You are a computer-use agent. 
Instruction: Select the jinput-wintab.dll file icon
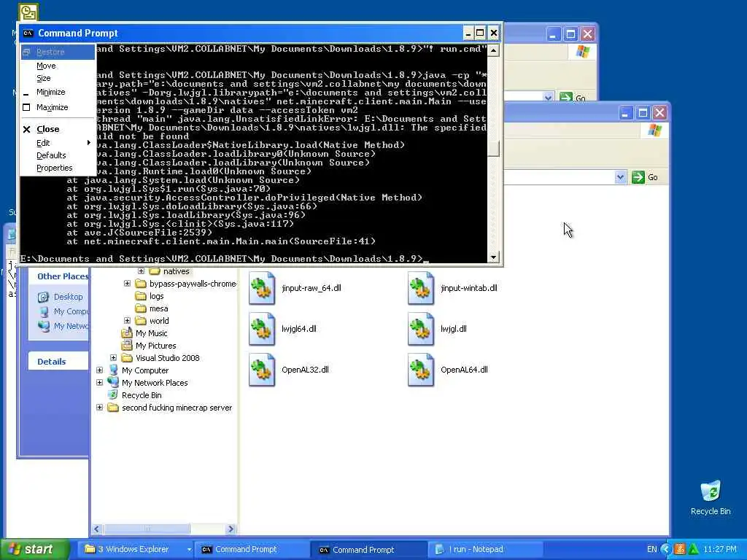pyautogui.click(x=421, y=288)
